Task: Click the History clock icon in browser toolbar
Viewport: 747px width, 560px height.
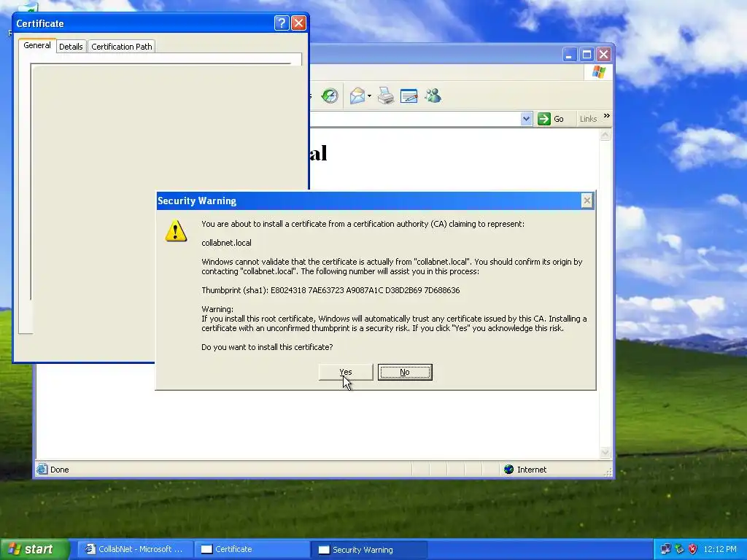Action: pyautogui.click(x=330, y=96)
